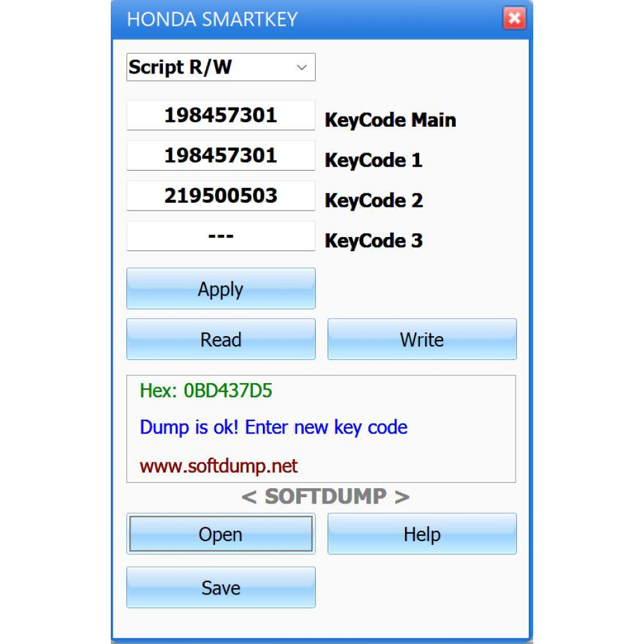Viewport: 644px width, 644px height.
Task: Select the KeyCode Main input field
Action: tap(220, 115)
